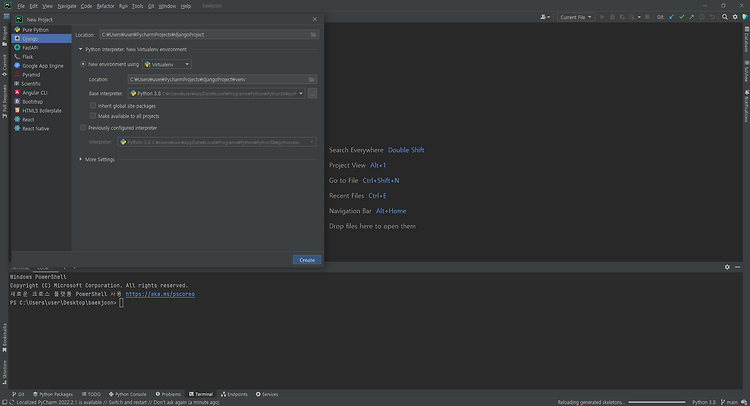Open the File menu
This screenshot has width=750, height=406.
point(21,6)
